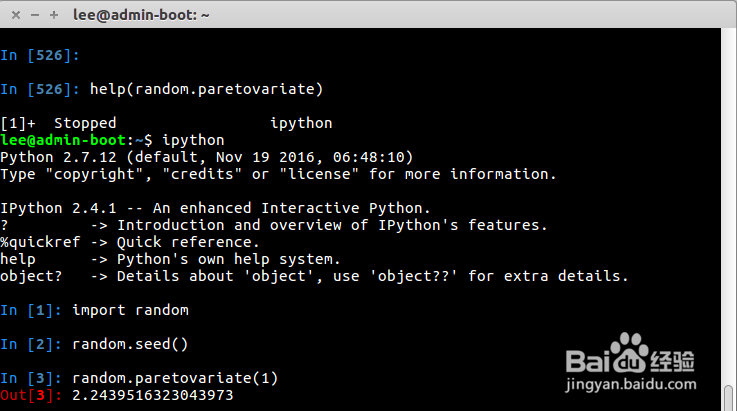Maximize the terminal window

53,14
